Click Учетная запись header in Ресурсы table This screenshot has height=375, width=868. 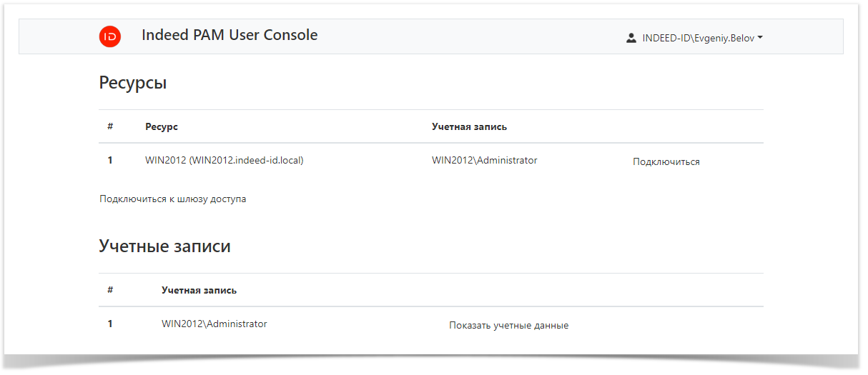469,126
